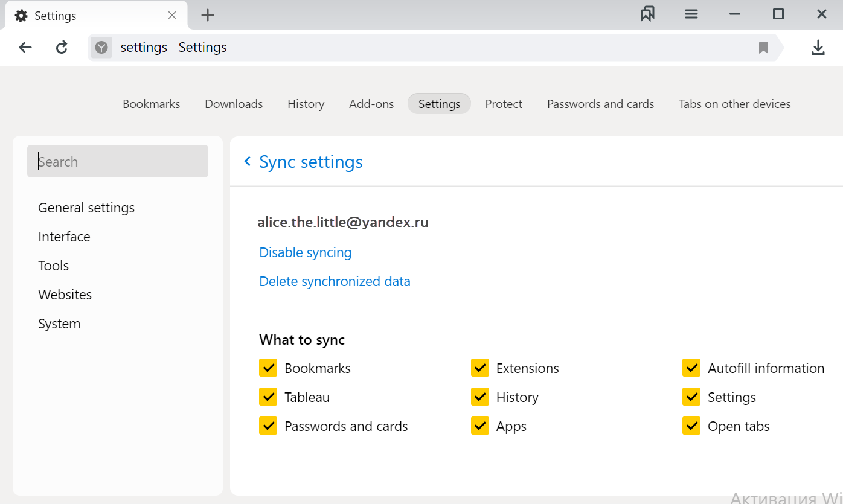Maximize the browser window
The image size is (843, 504).
pos(778,14)
